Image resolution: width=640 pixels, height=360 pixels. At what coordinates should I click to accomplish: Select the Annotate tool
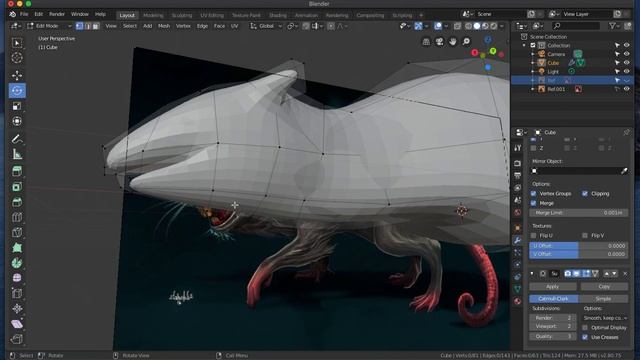pyautogui.click(x=17, y=139)
